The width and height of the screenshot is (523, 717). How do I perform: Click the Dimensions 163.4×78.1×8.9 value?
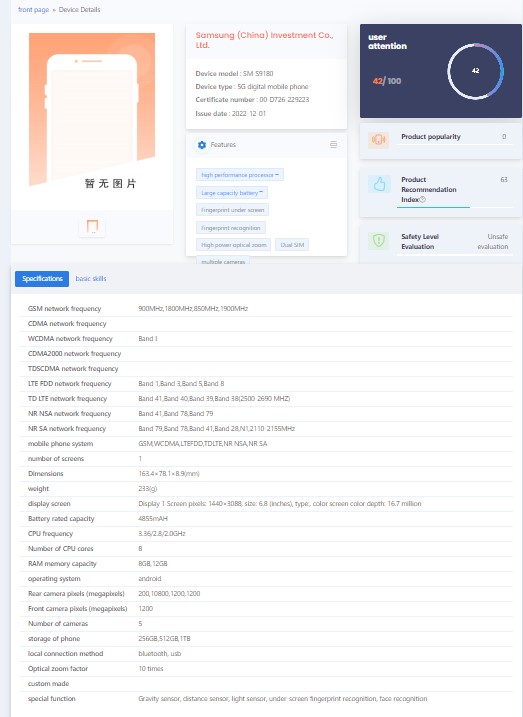[x=169, y=474]
